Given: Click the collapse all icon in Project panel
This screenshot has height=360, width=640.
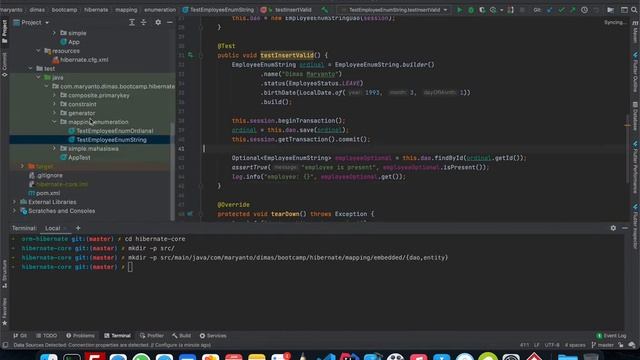Looking at the screenshot, I should click(x=144, y=22).
